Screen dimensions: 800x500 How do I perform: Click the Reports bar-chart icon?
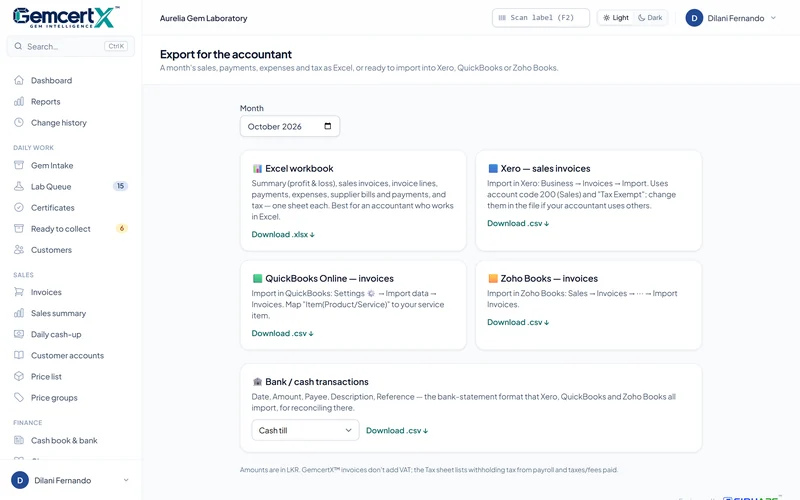tap(19, 102)
